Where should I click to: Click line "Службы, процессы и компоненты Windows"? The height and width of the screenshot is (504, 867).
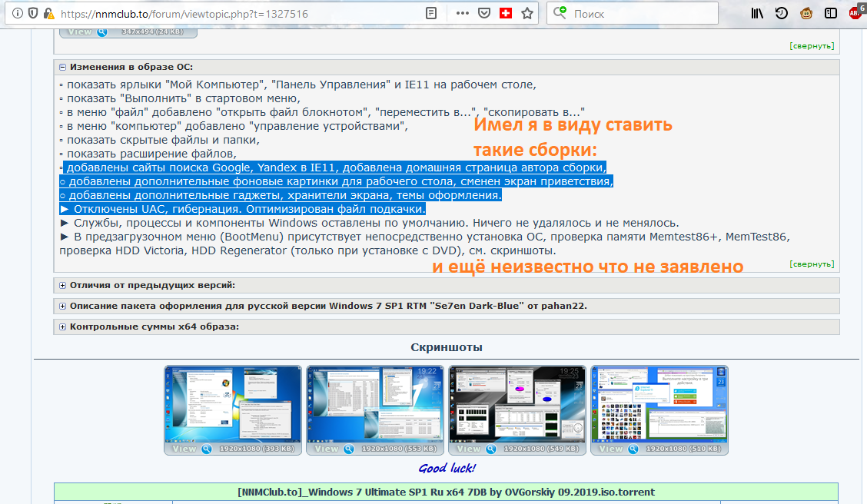[370, 223]
